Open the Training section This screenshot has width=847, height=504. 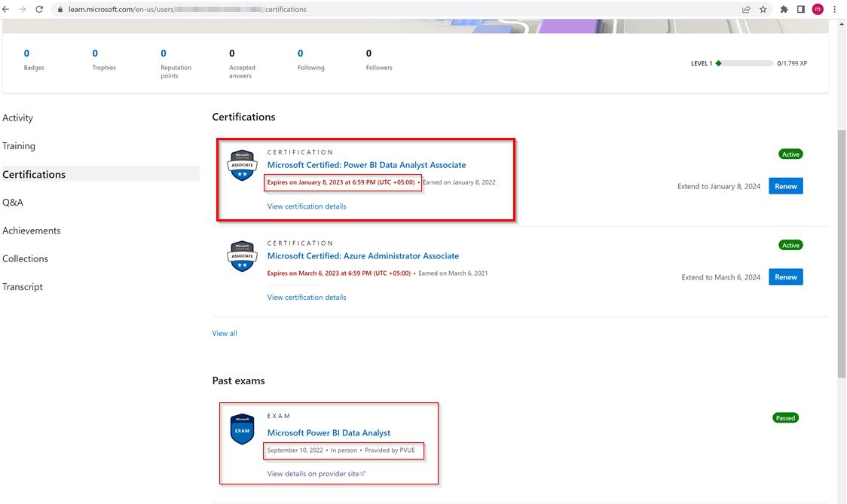click(x=19, y=146)
